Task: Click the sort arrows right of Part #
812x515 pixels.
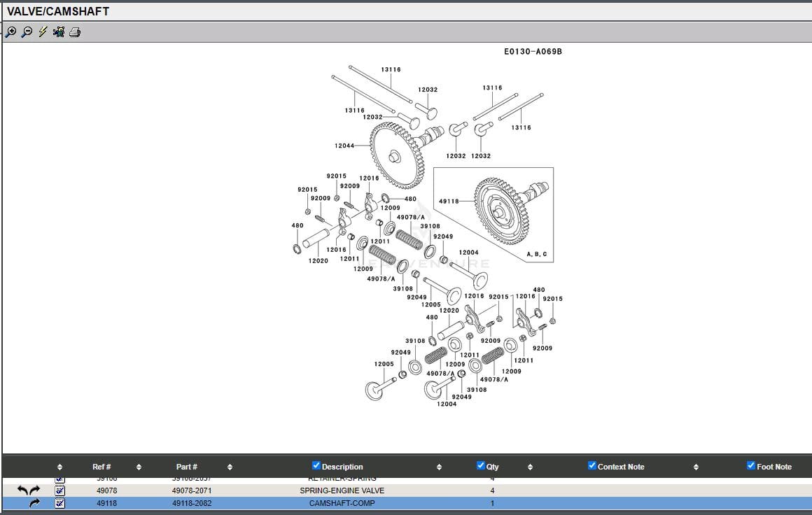Action: (x=230, y=467)
